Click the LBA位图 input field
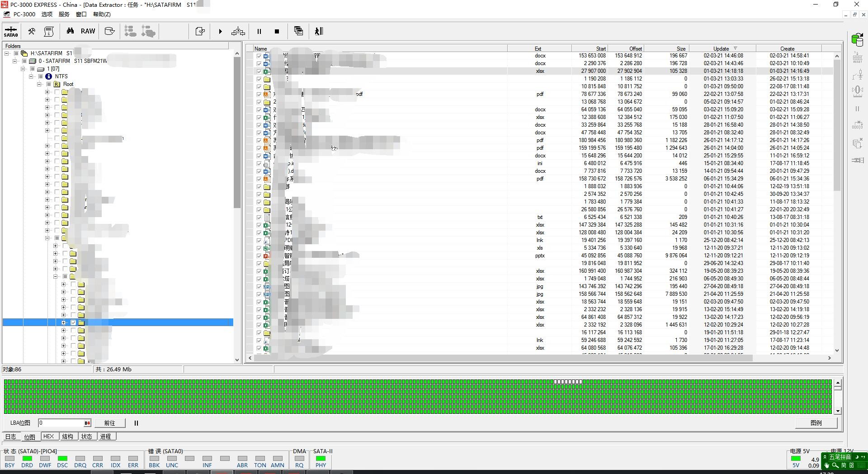The image size is (868, 474). click(x=65, y=423)
